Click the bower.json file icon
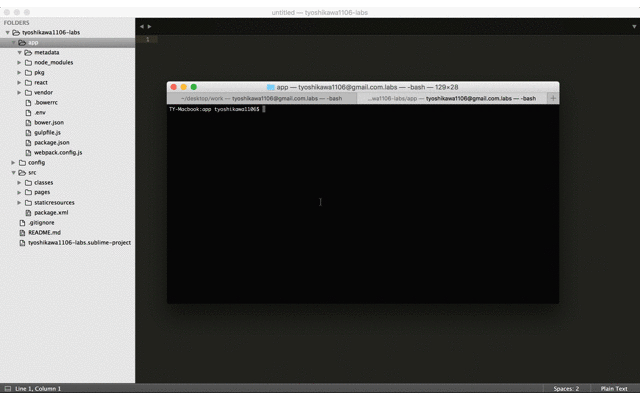 coord(28,122)
